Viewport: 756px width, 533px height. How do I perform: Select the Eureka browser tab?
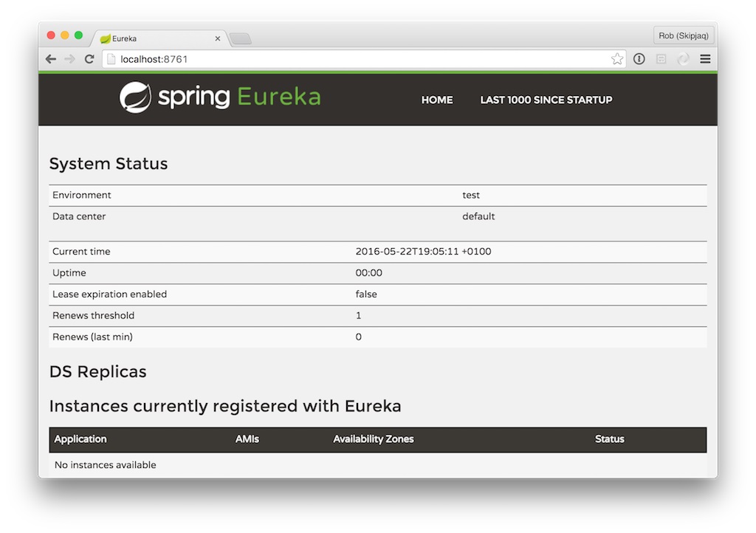[159, 38]
